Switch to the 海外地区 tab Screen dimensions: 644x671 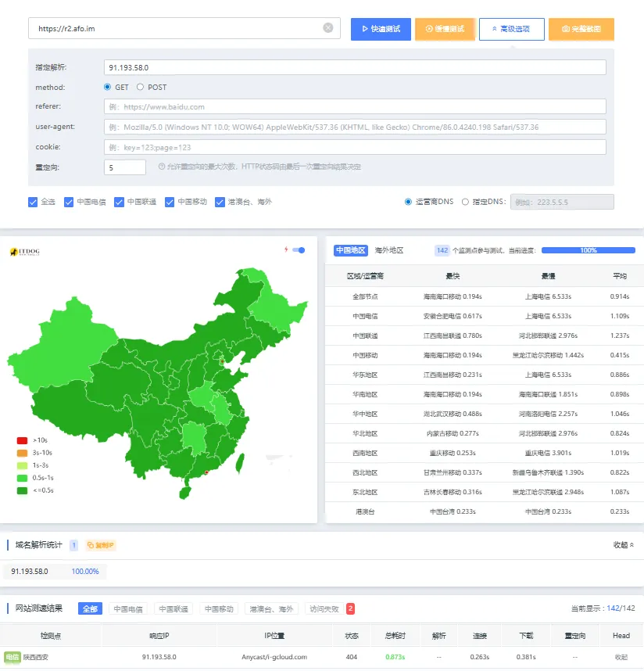(x=388, y=250)
